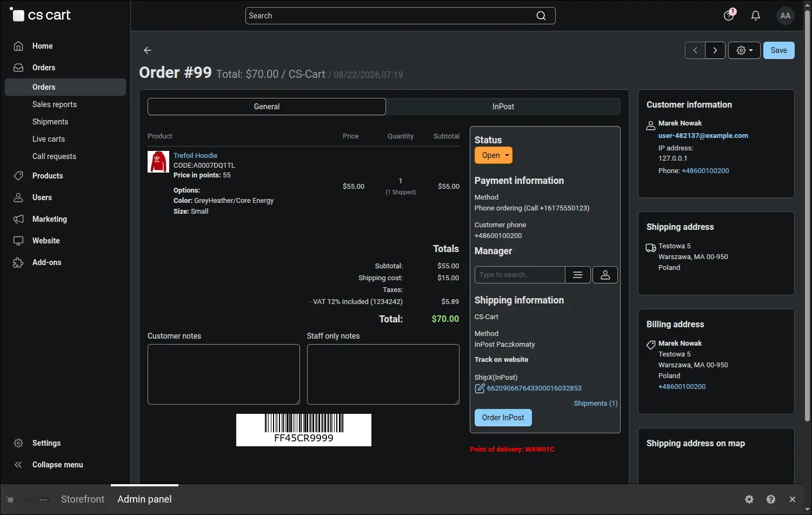Click the Manager search field

520,275
